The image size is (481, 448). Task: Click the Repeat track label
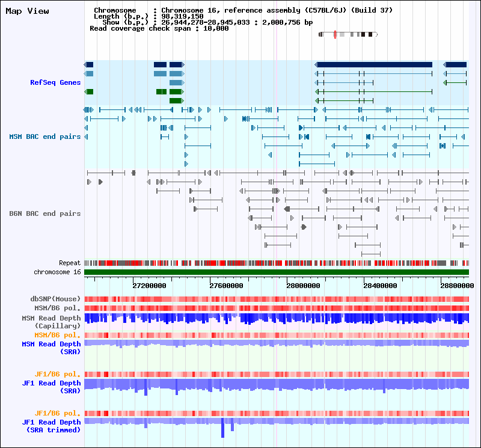coord(70,263)
